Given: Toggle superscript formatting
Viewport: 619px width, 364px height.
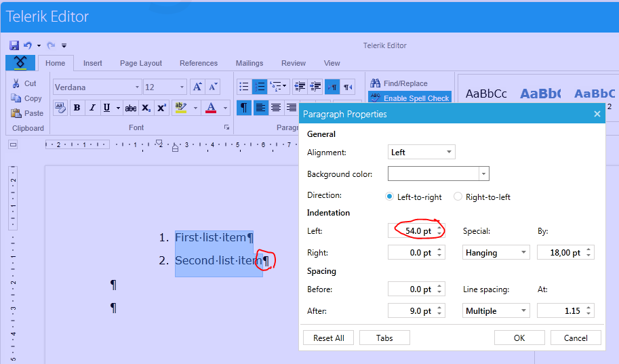Looking at the screenshot, I should coord(161,107).
